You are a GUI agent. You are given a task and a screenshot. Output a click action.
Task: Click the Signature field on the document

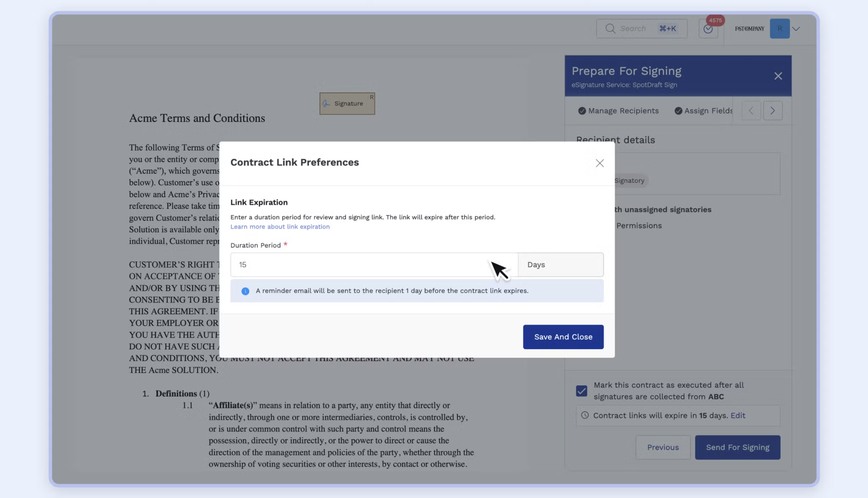347,104
